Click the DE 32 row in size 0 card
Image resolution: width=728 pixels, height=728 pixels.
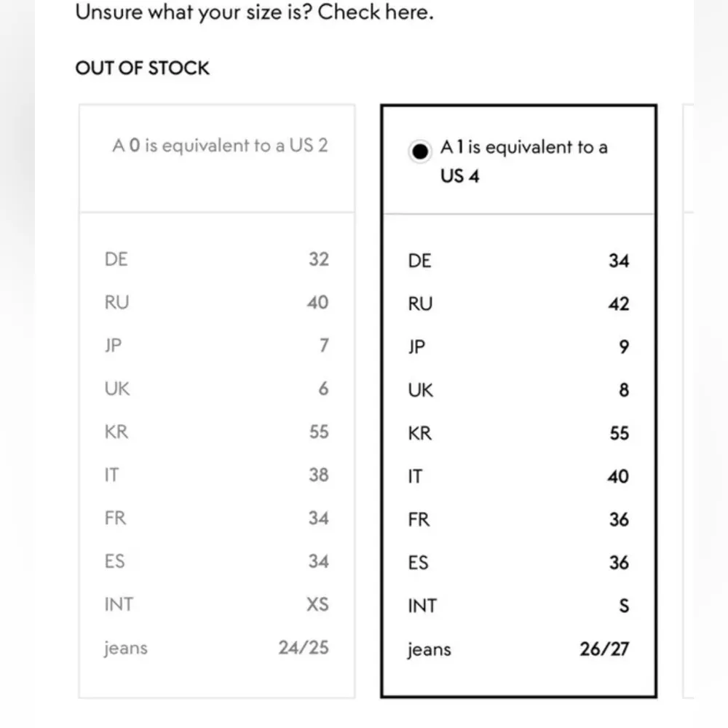click(x=216, y=259)
